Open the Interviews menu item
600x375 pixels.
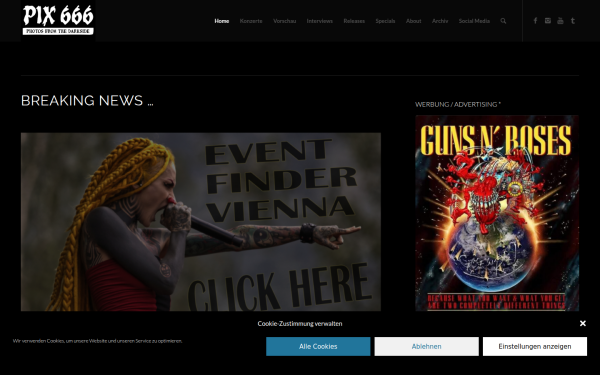320,21
